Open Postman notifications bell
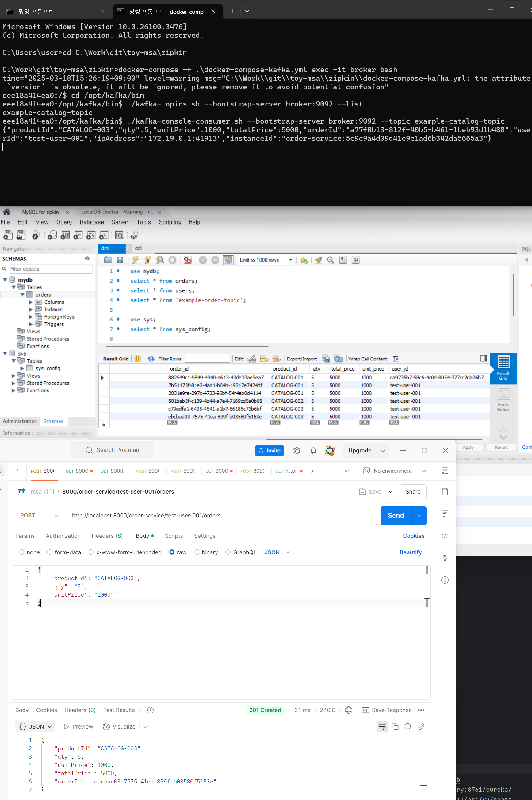The width and height of the screenshot is (532, 800). [x=313, y=450]
